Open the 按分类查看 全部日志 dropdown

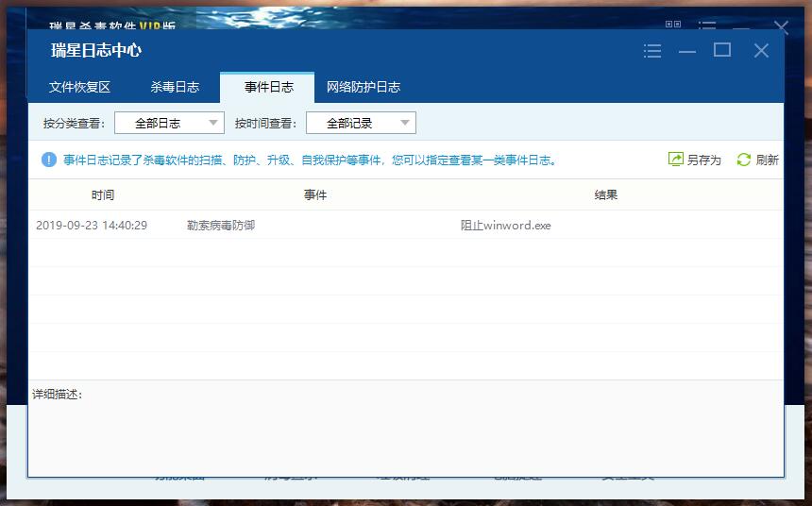coord(169,123)
